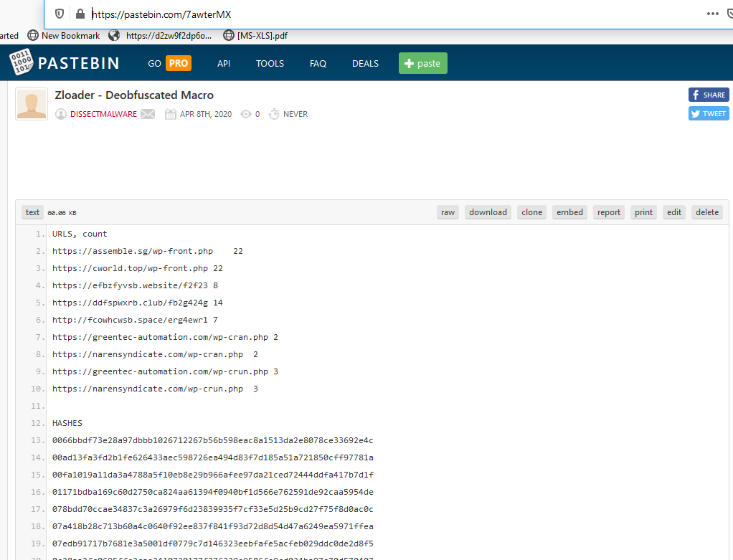The image size is (733, 560).
Task: Click the efbzfyvsb.website/f2f23 URL line
Action: coord(135,285)
